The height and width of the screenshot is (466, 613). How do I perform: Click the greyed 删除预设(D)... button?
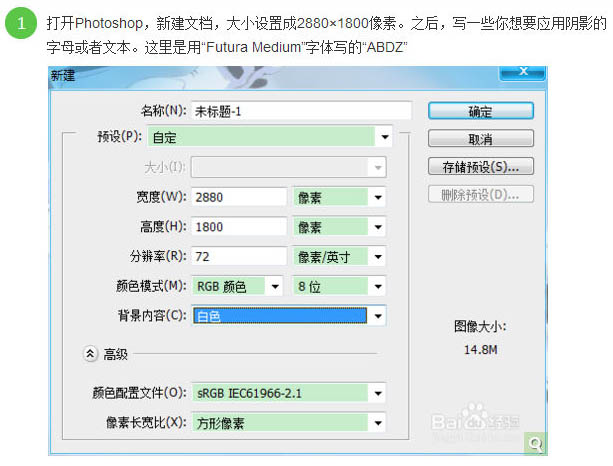click(x=480, y=194)
